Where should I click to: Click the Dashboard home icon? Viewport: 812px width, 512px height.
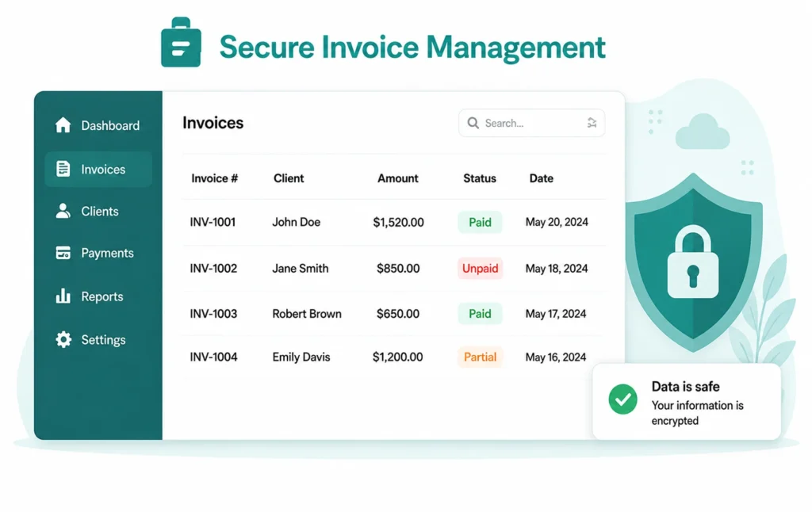point(63,124)
